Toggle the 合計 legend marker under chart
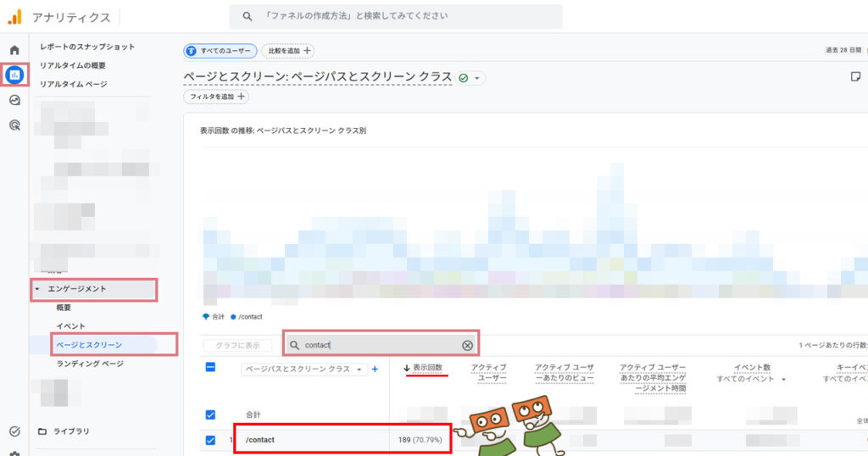868x456 pixels. pyautogui.click(x=206, y=317)
